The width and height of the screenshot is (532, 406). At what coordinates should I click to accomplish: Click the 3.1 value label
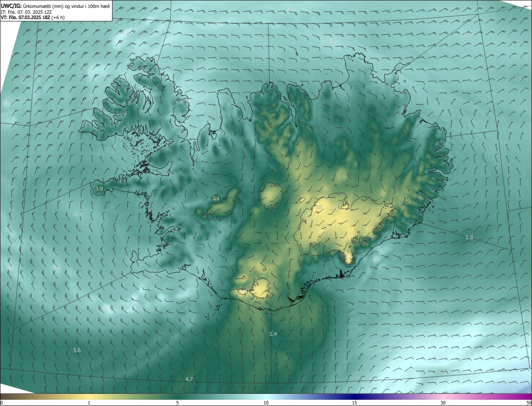216,198
